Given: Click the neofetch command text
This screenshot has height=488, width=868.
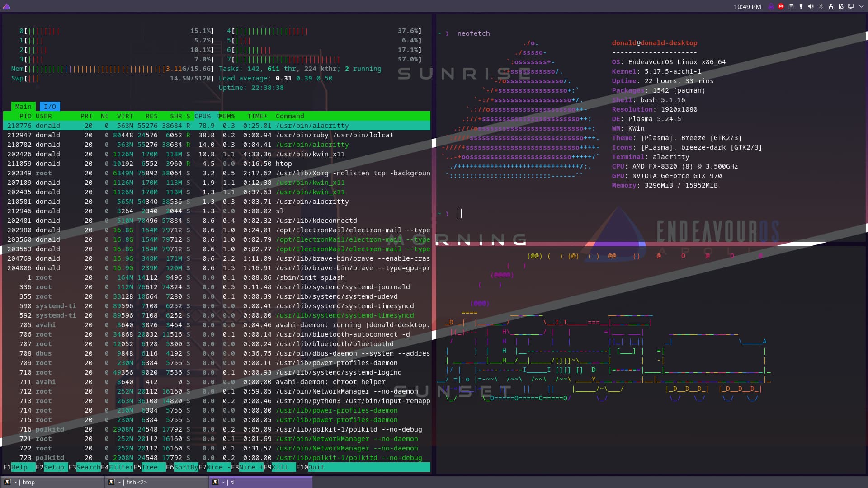Looking at the screenshot, I should [x=473, y=33].
